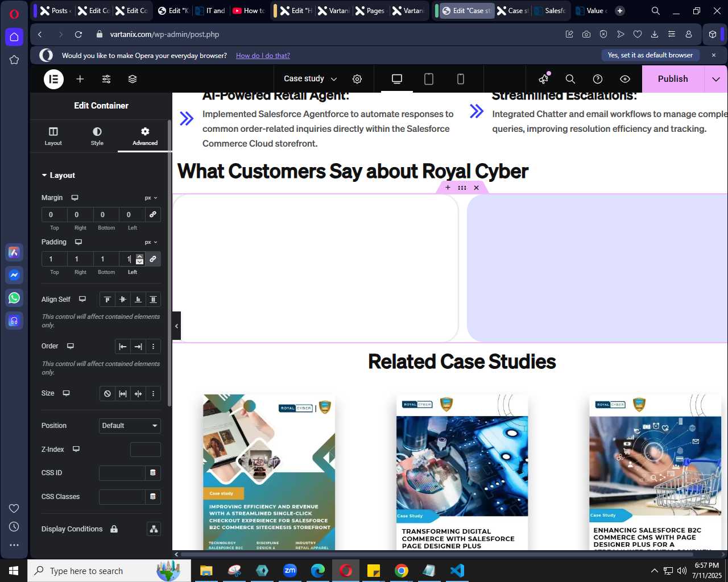
Task: Open the Structure layers icon
Action: 133,79
